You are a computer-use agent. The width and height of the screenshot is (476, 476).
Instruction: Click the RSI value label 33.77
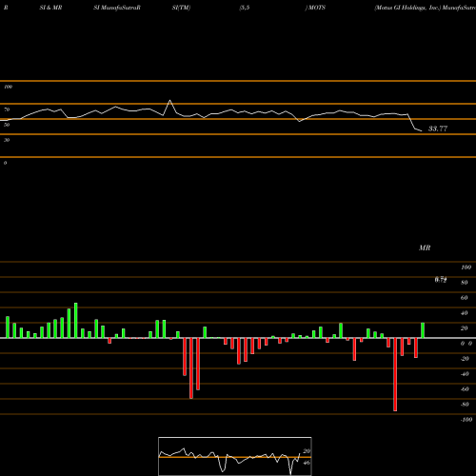pyautogui.click(x=438, y=129)
